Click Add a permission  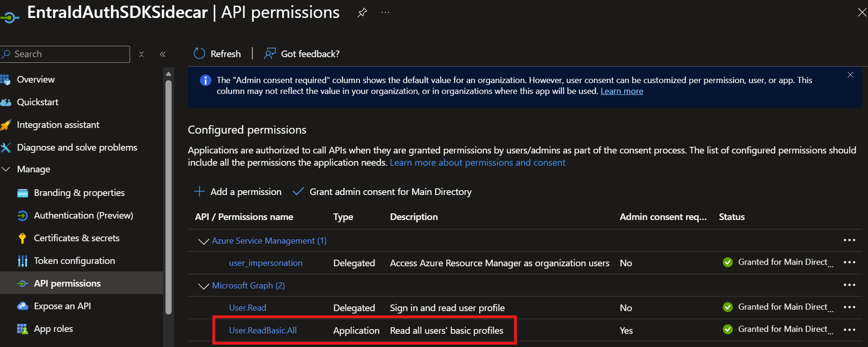[238, 192]
